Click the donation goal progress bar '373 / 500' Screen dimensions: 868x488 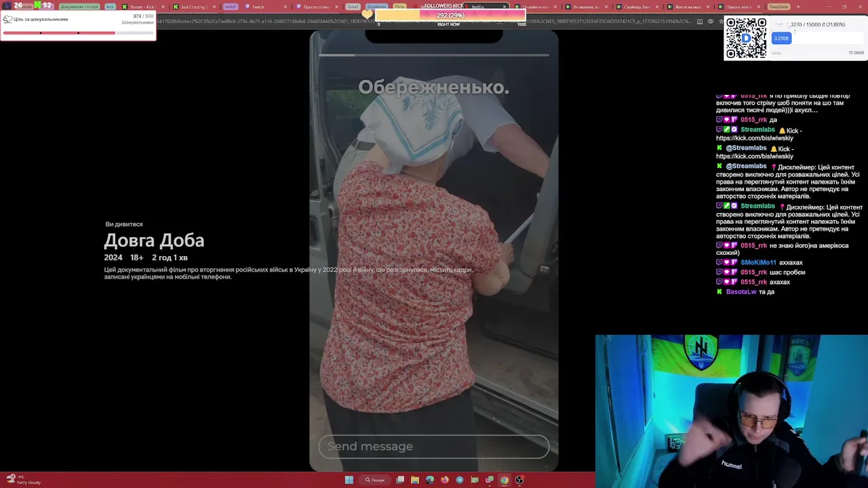pos(78,33)
